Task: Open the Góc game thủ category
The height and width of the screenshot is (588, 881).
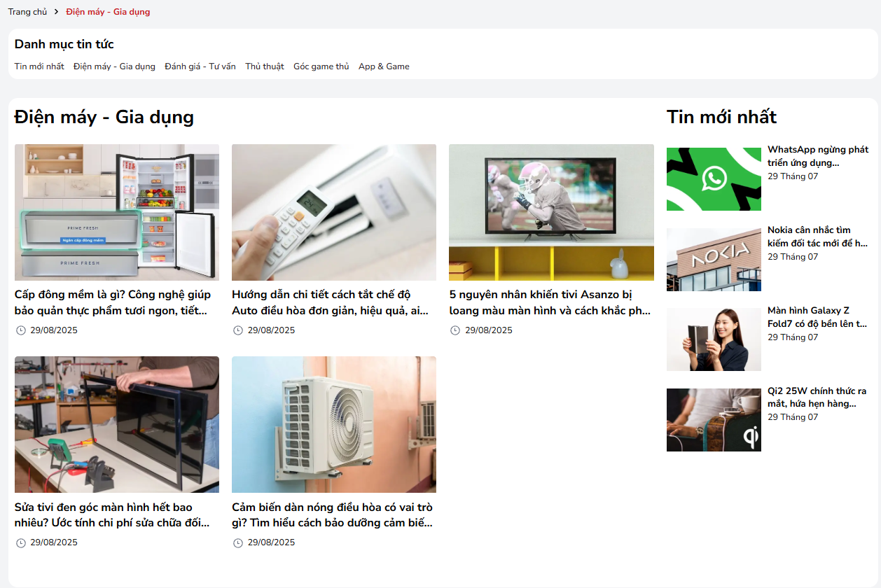Action: coord(321,66)
